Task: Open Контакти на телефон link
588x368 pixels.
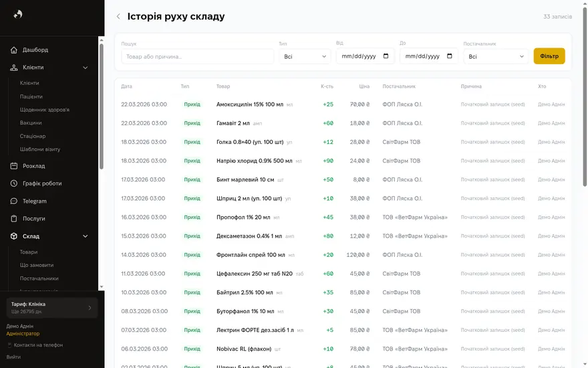Action: (38, 345)
